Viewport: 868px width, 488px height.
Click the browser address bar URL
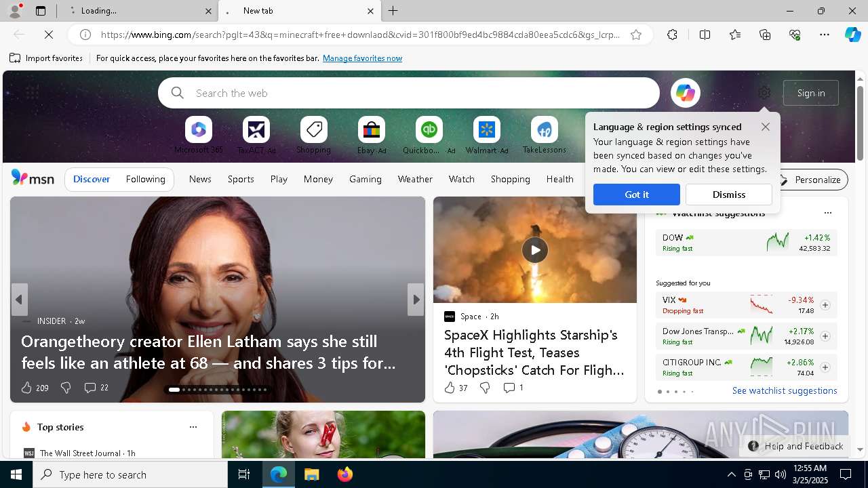pos(360,35)
